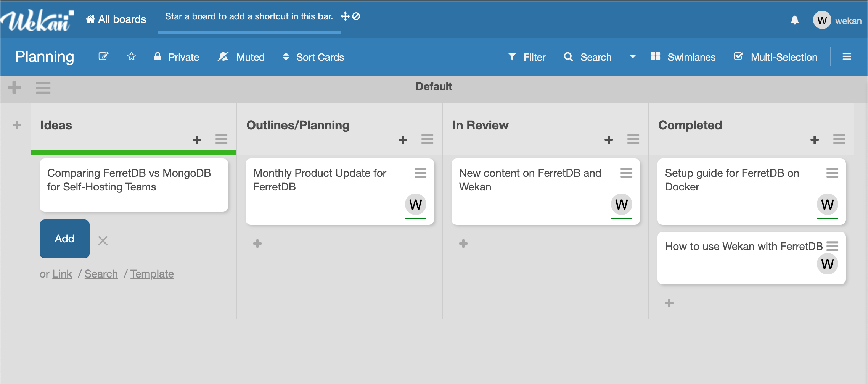Open the Completed list menu
The image size is (868, 384).
coord(839,139)
